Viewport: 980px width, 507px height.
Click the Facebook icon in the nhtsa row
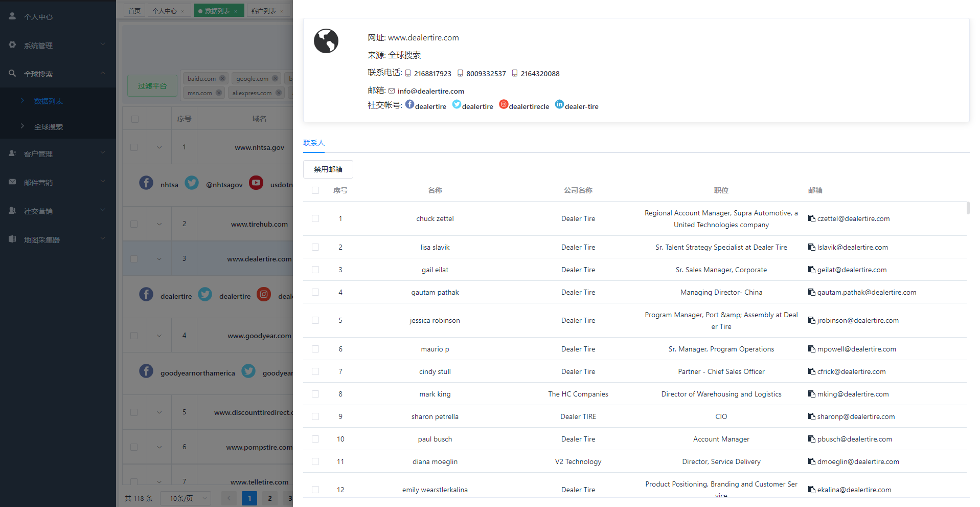pyautogui.click(x=146, y=183)
